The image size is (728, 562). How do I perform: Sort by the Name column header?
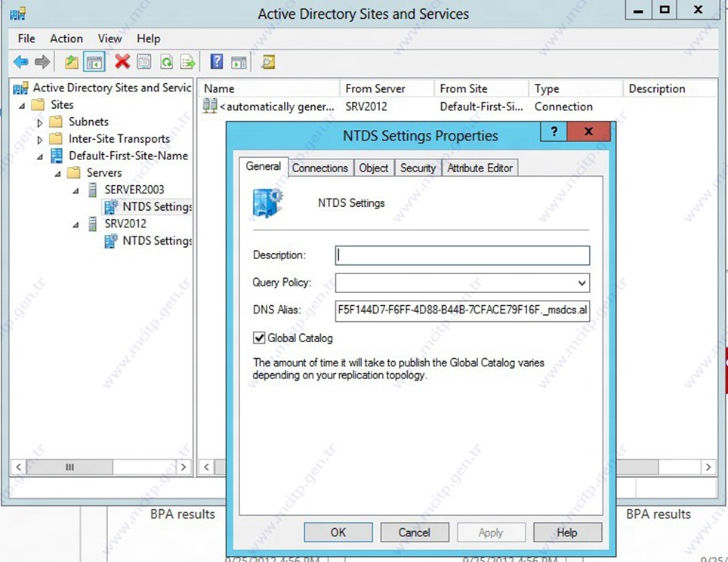pos(270,88)
